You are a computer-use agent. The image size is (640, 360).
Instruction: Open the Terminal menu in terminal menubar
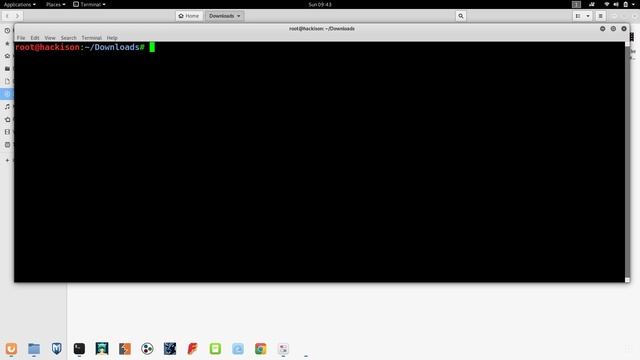(91, 38)
